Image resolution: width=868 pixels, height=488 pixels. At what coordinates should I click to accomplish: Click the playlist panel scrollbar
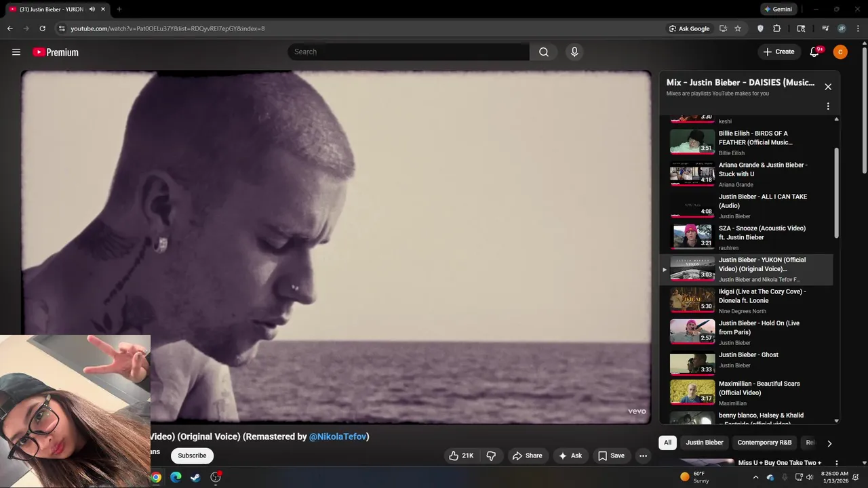836,193
